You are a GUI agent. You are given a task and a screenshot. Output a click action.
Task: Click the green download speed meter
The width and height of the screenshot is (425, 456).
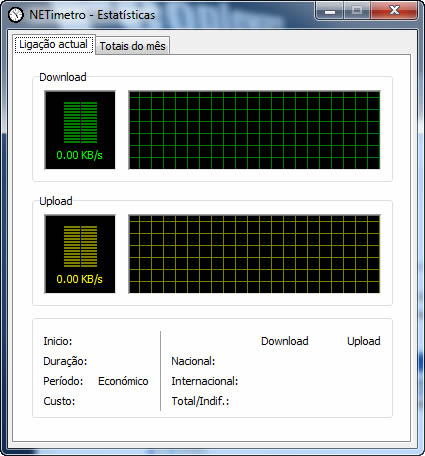80,130
